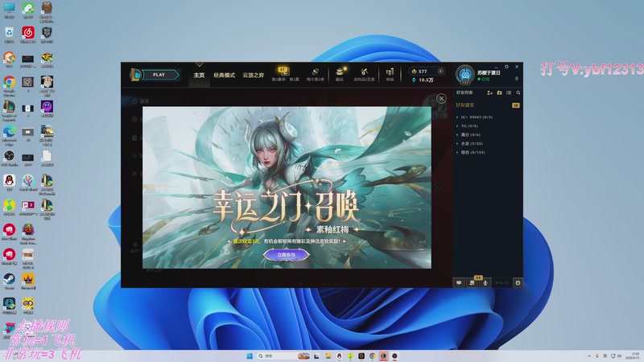Open the Recycle Bin desktop icon
The image size is (644, 362).
9,35
